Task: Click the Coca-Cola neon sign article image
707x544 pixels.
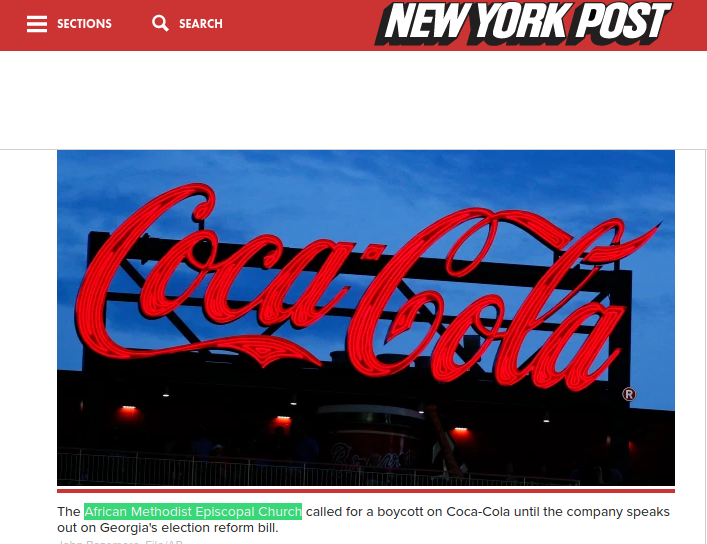Action: tap(366, 318)
